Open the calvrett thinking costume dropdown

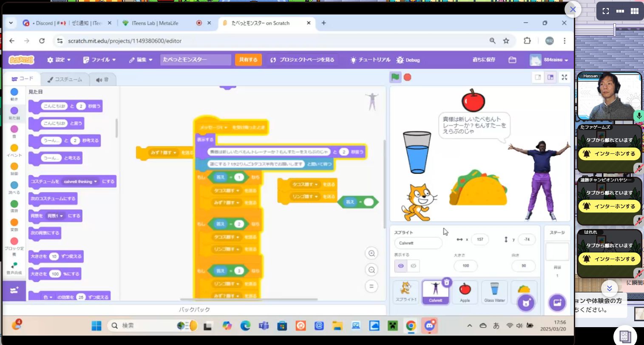click(x=80, y=181)
